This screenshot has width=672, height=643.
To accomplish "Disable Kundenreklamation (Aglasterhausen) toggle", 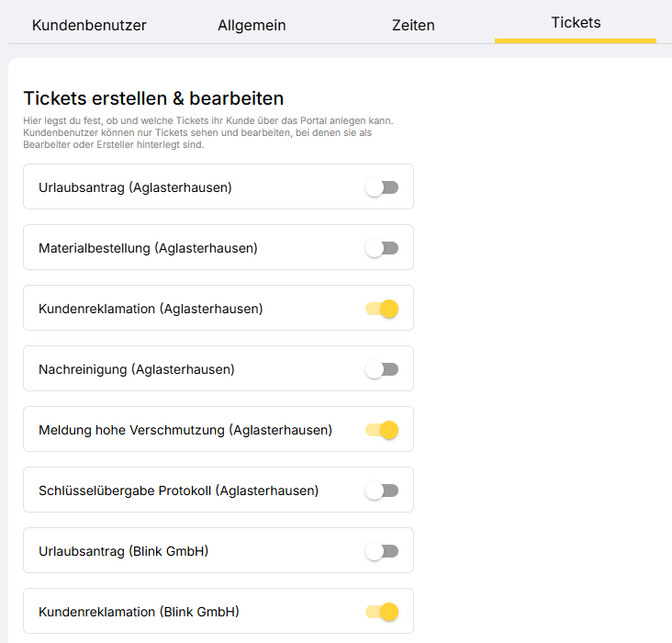I will click(382, 309).
